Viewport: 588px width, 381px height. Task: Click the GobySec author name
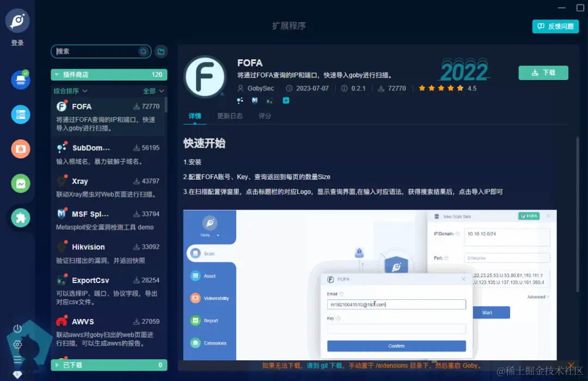pyautogui.click(x=261, y=89)
